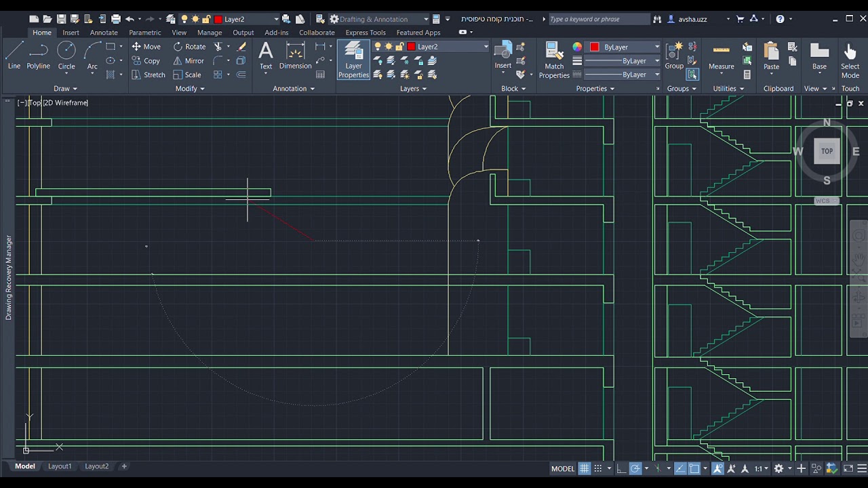Click the Scale command
Image resolution: width=868 pixels, height=488 pixels.
(187, 75)
